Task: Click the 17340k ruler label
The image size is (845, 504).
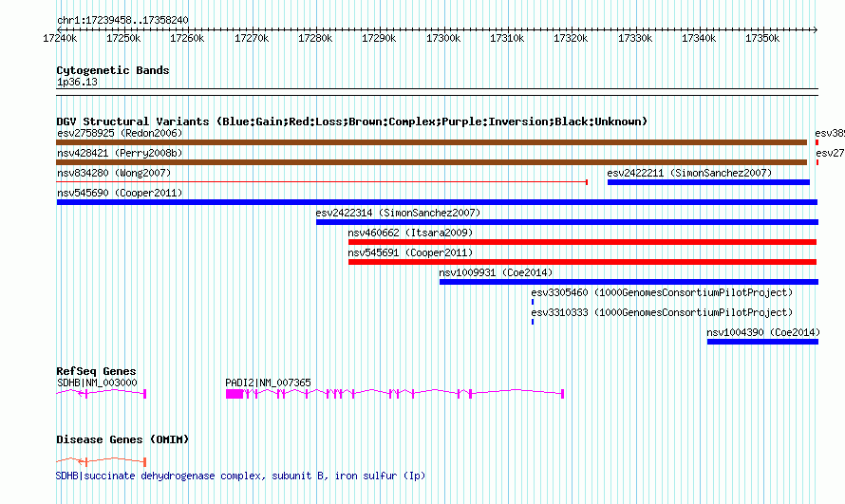Action: (x=699, y=38)
